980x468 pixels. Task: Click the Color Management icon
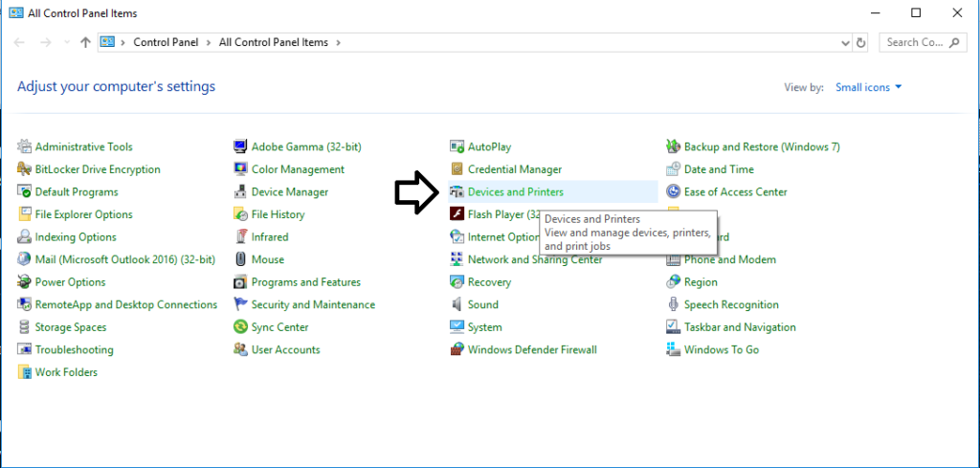coord(240,169)
